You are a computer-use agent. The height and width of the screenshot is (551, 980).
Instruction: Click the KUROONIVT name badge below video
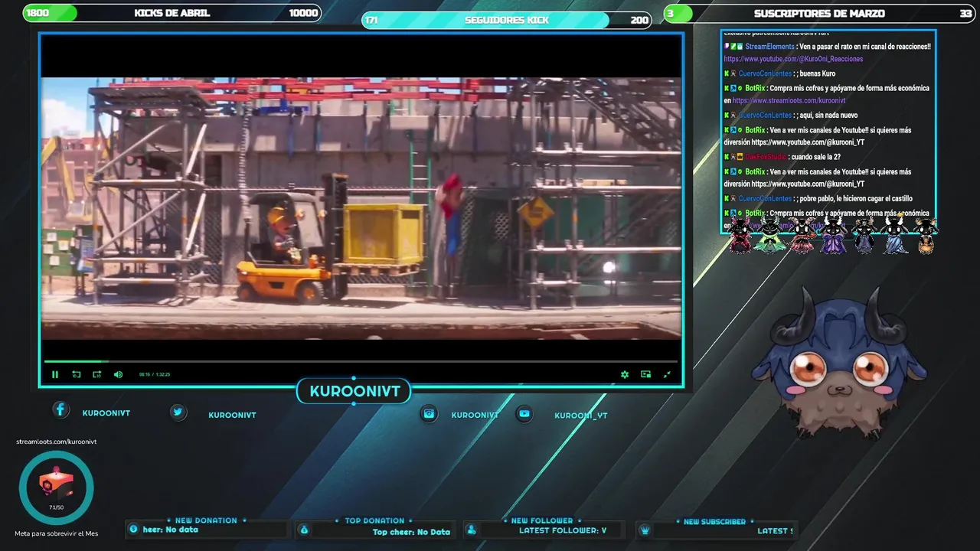coord(354,391)
